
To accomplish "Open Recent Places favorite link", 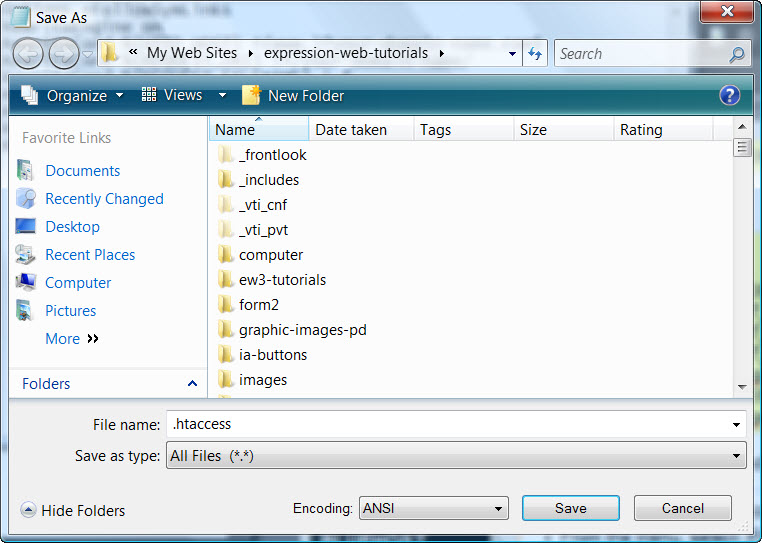I will (90, 255).
